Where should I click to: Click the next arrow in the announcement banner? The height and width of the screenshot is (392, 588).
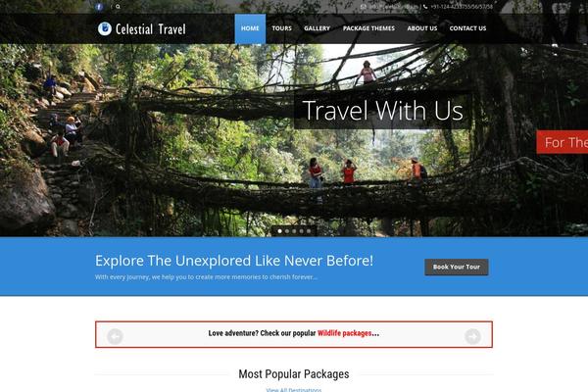tap(472, 336)
